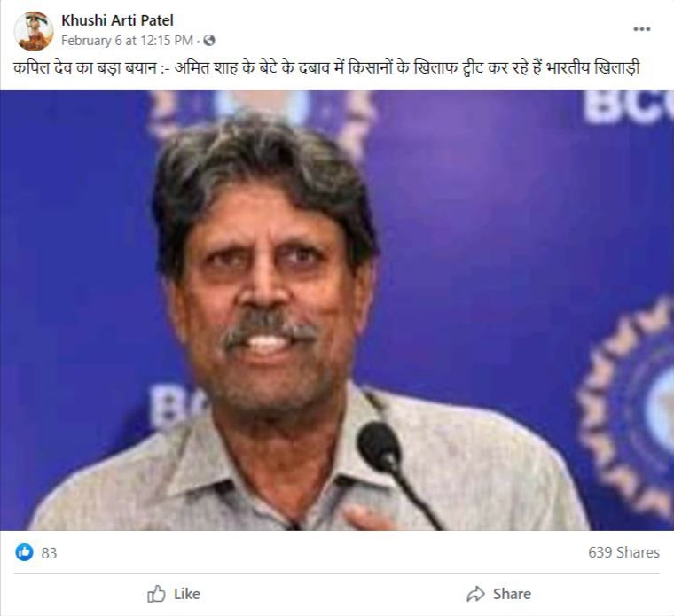This screenshot has height=616, width=674.
Task: Open the post photo of the man
Action: click(x=337, y=310)
